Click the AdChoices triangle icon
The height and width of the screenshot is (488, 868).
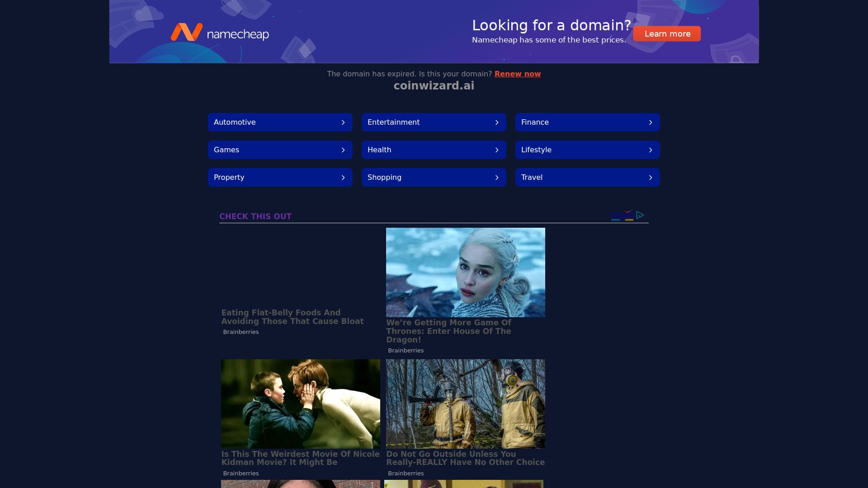640,215
